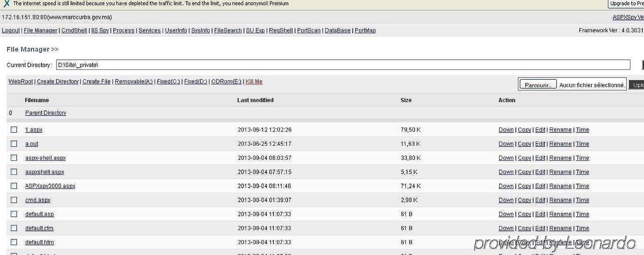This screenshot has height=255, width=644.
Task: Switch to the Fixed(C:) drive
Action: point(168,81)
